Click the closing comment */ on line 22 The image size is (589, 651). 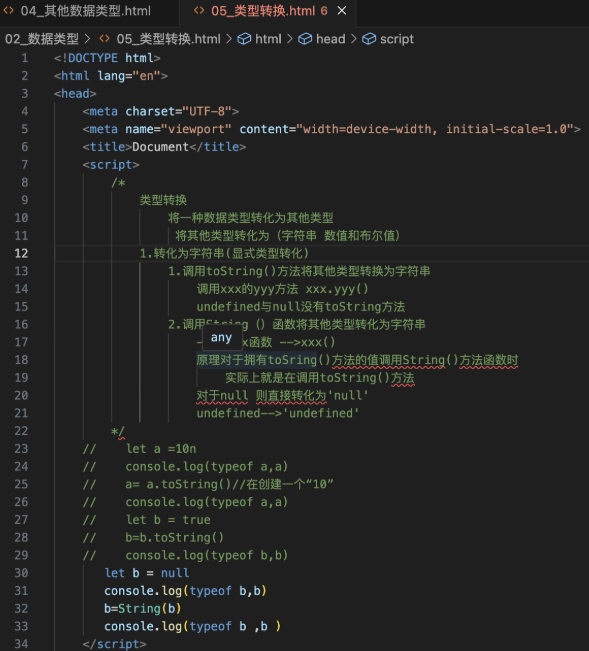point(118,431)
